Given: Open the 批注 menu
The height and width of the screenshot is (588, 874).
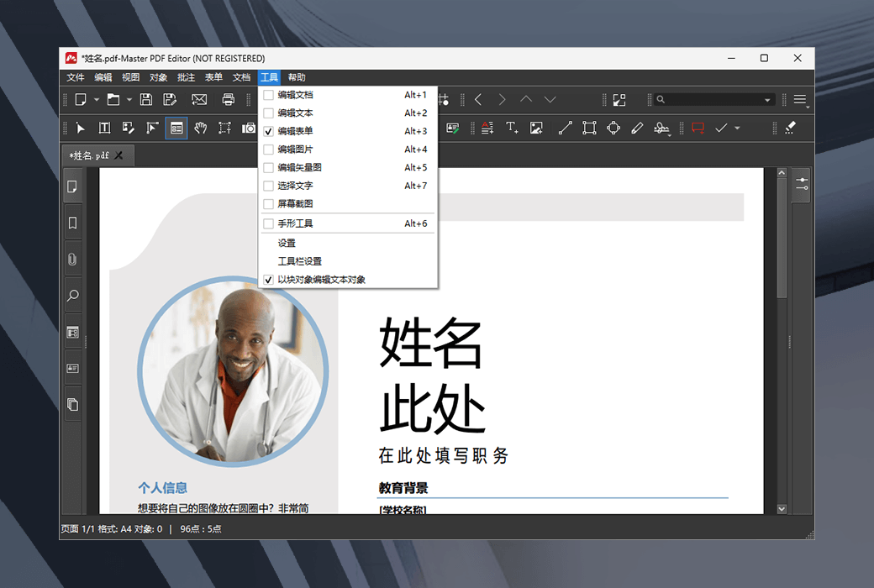Looking at the screenshot, I should 186,76.
